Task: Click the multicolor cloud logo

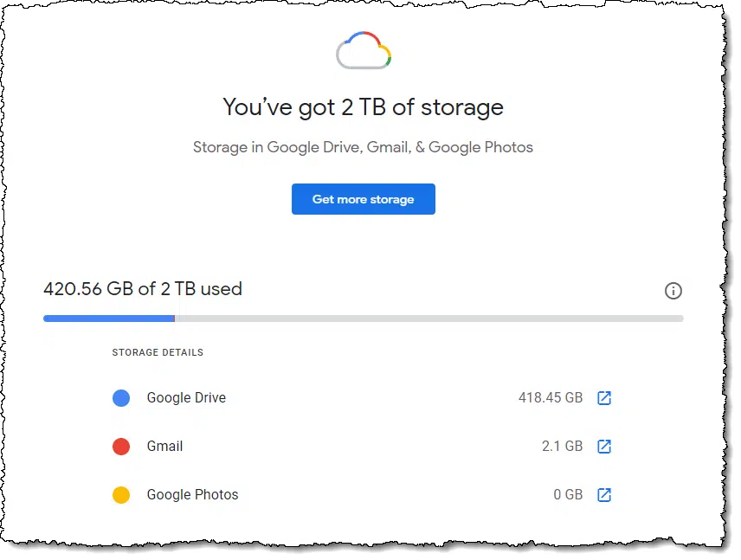Action: pyautogui.click(x=364, y=50)
